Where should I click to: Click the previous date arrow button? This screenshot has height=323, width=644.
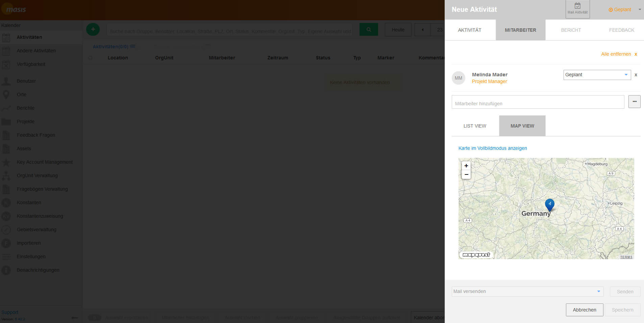pyautogui.click(x=422, y=30)
